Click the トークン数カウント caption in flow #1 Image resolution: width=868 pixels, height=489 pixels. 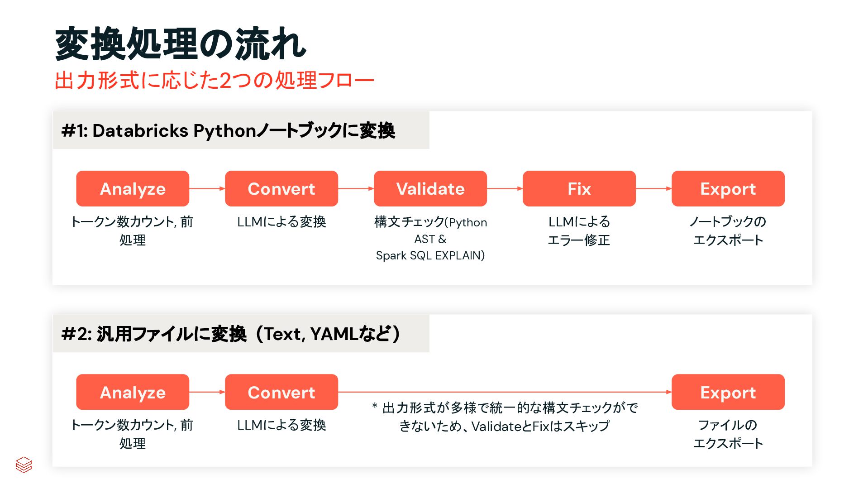tap(133, 230)
